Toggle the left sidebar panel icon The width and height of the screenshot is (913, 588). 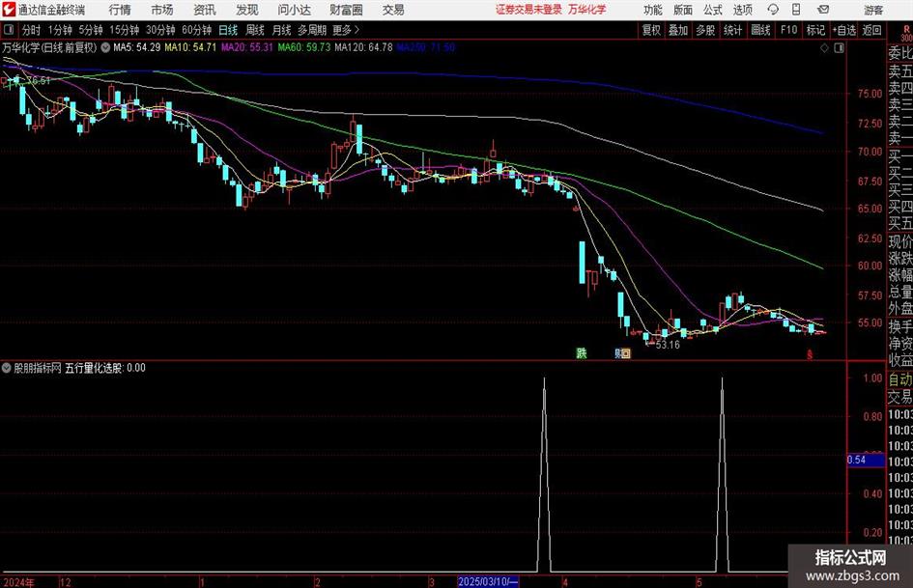tap(8, 30)
